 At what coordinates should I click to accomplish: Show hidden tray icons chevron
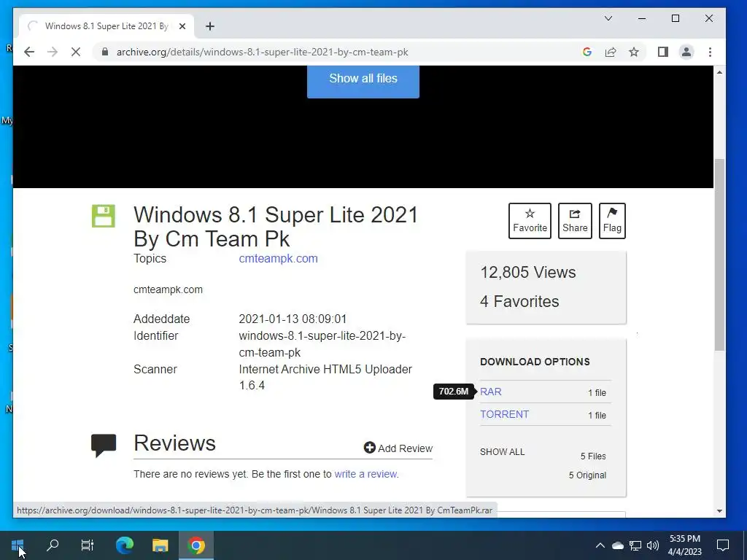tap(600, 545)
